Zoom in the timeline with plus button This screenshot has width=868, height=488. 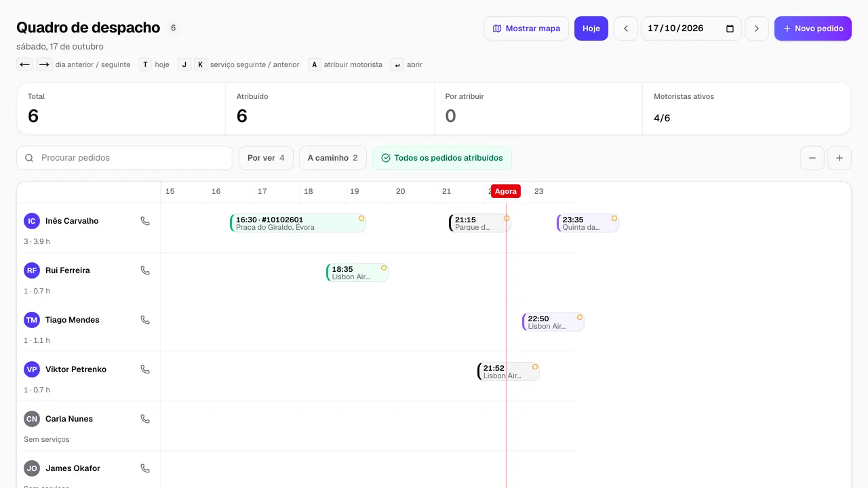pos(840,158)
